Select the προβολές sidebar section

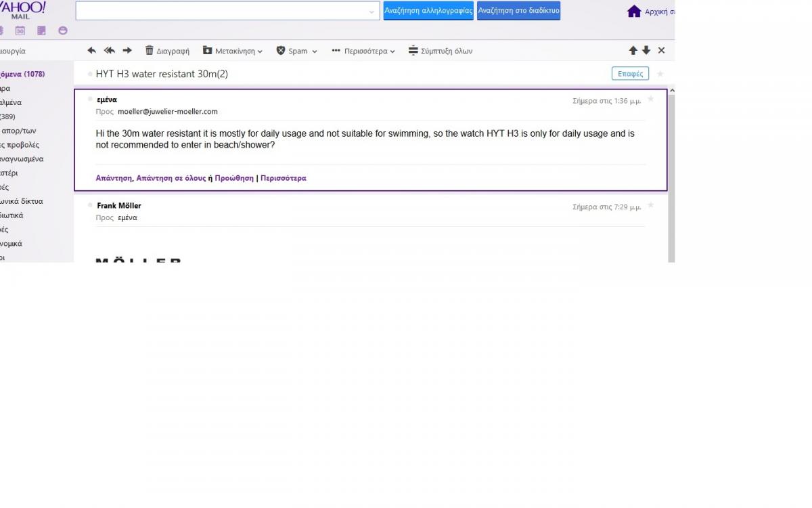click(20, 145)
